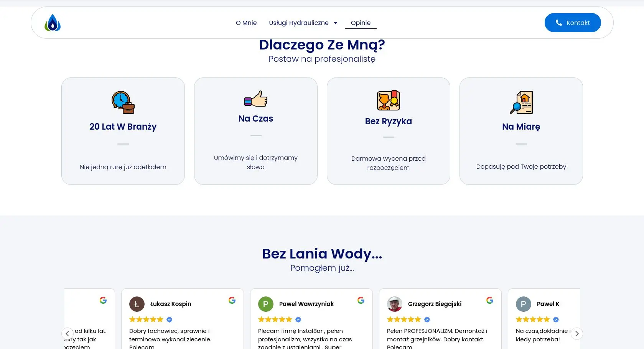
Task: Click the clock and briefcase icon
Action: [x=123, y=102]
